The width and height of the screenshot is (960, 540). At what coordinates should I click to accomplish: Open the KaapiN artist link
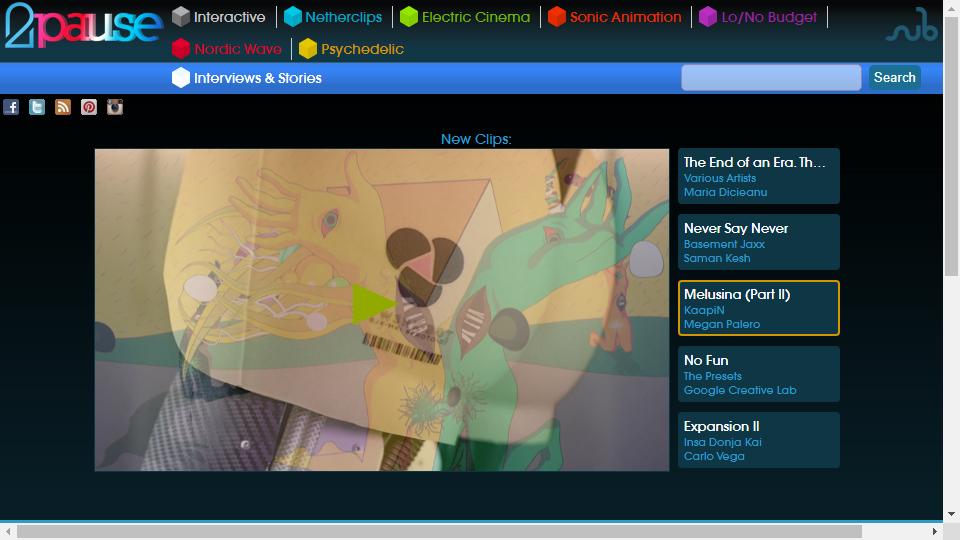(x=703, y=310)
